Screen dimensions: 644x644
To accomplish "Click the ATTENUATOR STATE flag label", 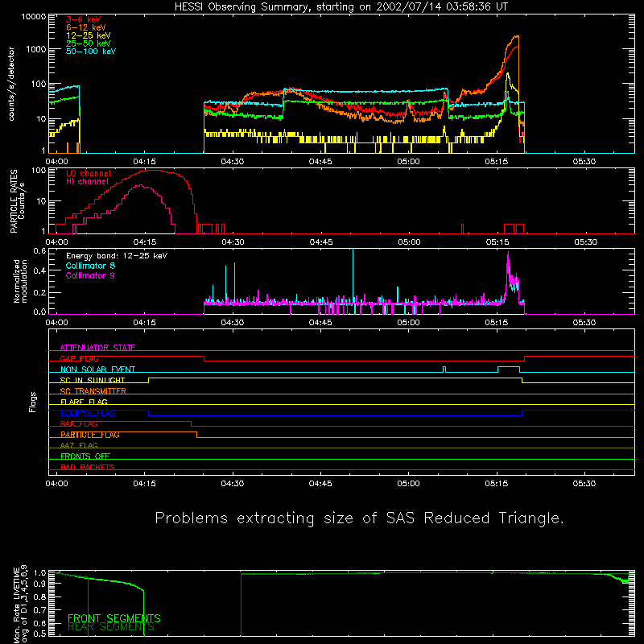I will 97,348.
